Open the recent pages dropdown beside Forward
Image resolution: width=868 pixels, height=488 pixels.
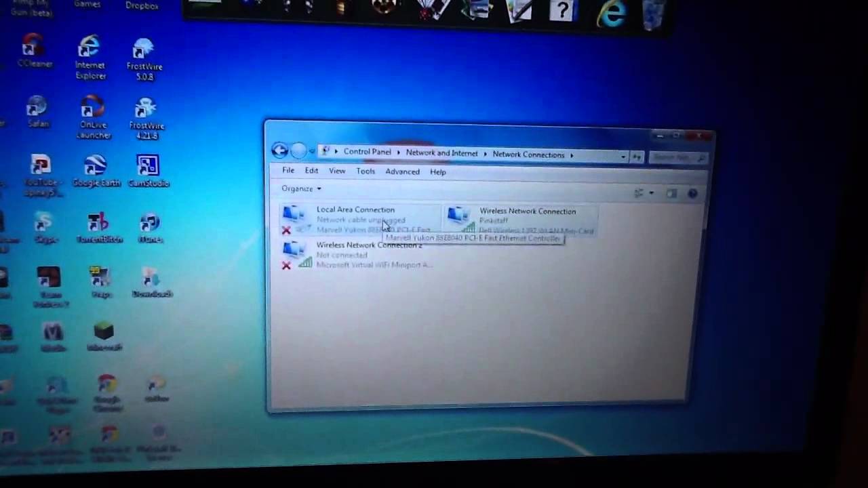[312, 151]
